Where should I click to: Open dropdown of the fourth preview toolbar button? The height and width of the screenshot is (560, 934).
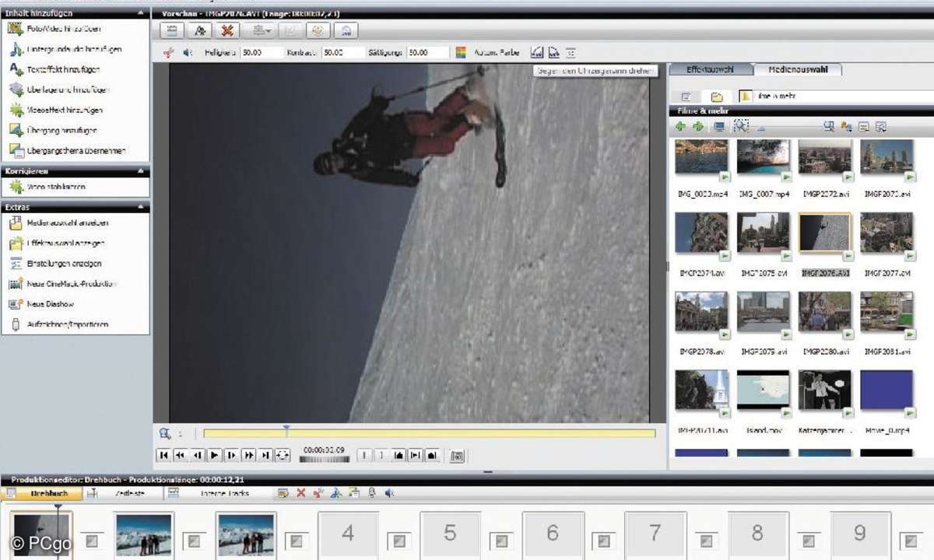pyautogui.click(x=269, y=31)
